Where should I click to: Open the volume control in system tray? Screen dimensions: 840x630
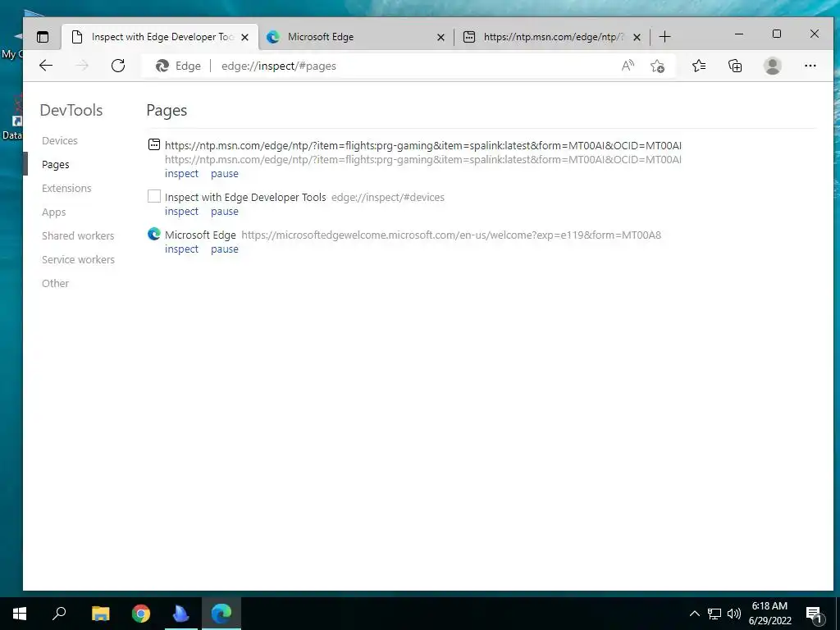point(734,614)
